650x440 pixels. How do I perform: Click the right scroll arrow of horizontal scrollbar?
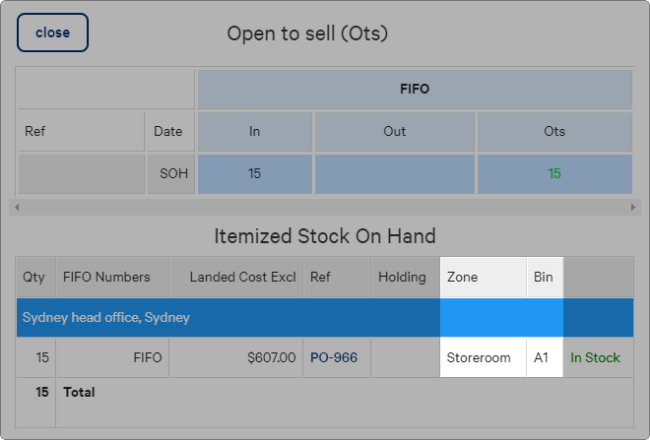[x=633, y=207]
